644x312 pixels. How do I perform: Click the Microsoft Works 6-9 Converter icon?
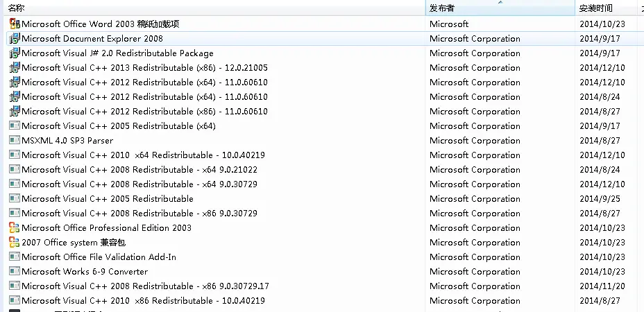15,271
